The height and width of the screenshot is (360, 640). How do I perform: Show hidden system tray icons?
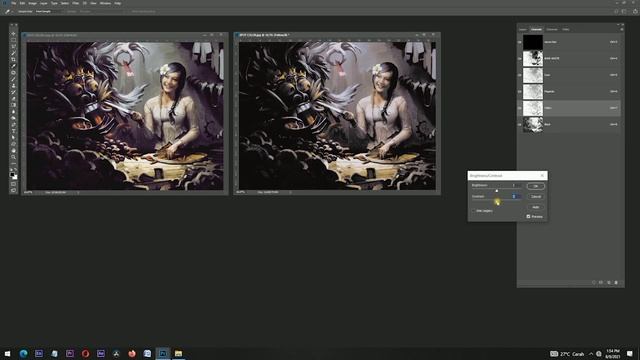[591, 354]
